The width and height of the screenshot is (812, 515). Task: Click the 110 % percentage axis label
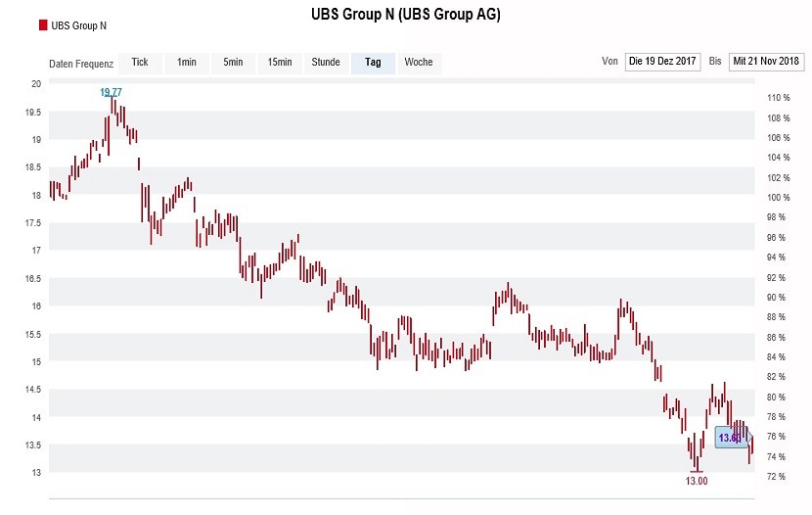point(778,98)
